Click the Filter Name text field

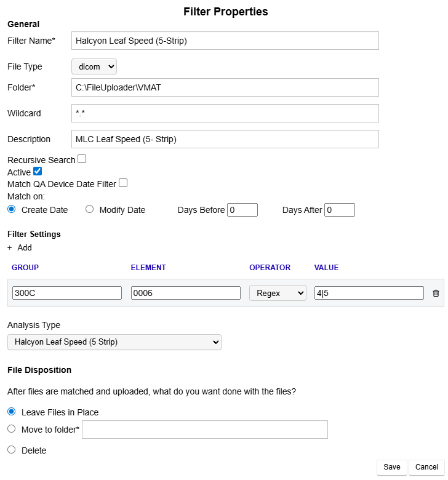[x=225, y=41]
